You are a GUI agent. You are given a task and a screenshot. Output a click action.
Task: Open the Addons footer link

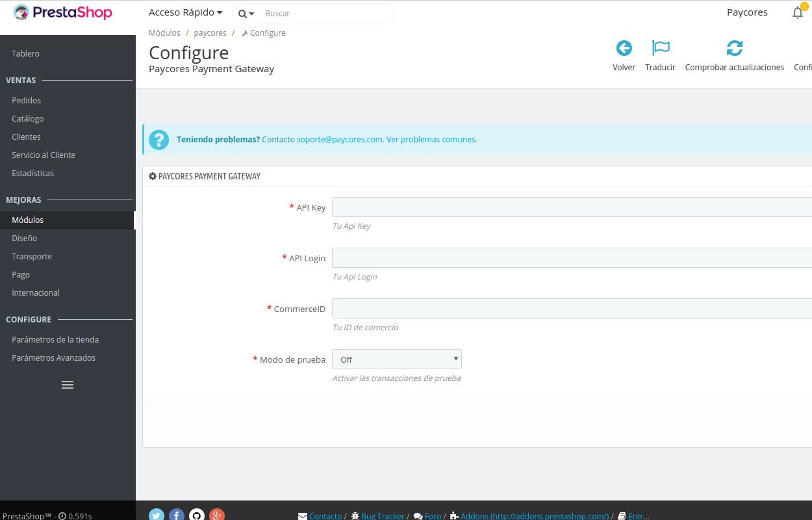pyautogui.click(x=535, y=516)
